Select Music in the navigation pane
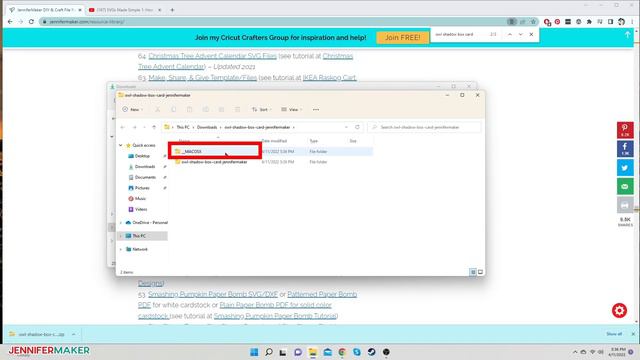The height and width of the screenshot is (360, 640). click(140, 198)
